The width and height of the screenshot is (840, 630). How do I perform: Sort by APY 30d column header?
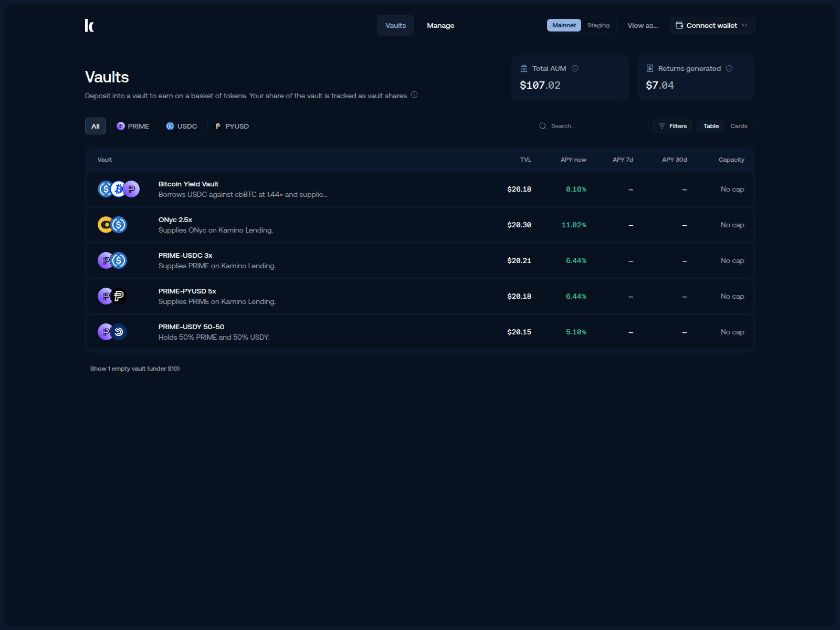(x=674, y=160)
